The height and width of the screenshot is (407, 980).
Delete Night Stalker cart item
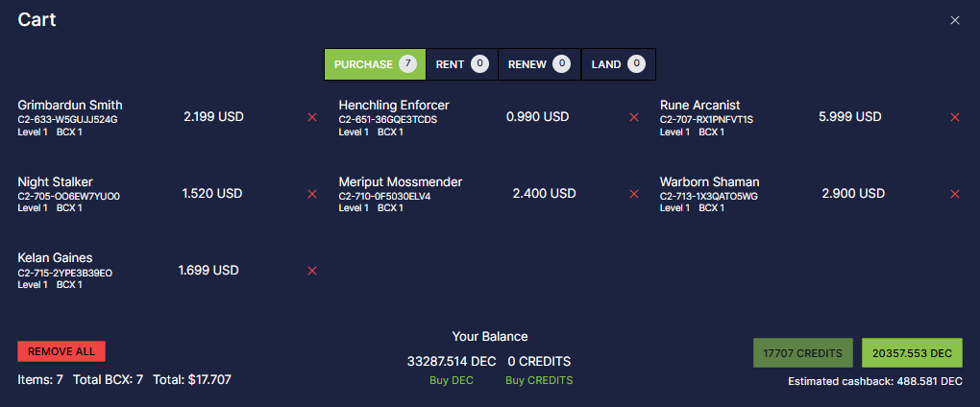tap(312, 194)
